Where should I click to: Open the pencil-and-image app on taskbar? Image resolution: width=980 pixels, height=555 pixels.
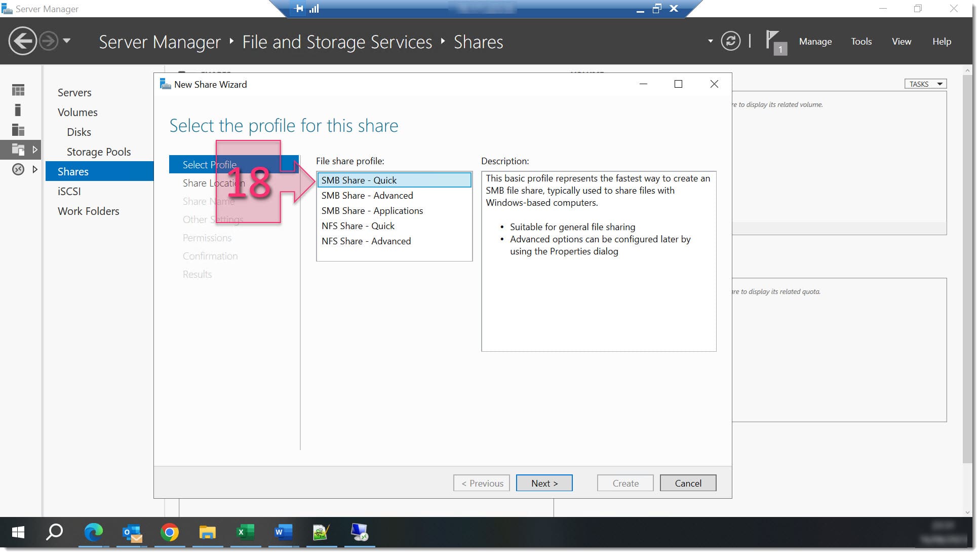tap(321, 532)
